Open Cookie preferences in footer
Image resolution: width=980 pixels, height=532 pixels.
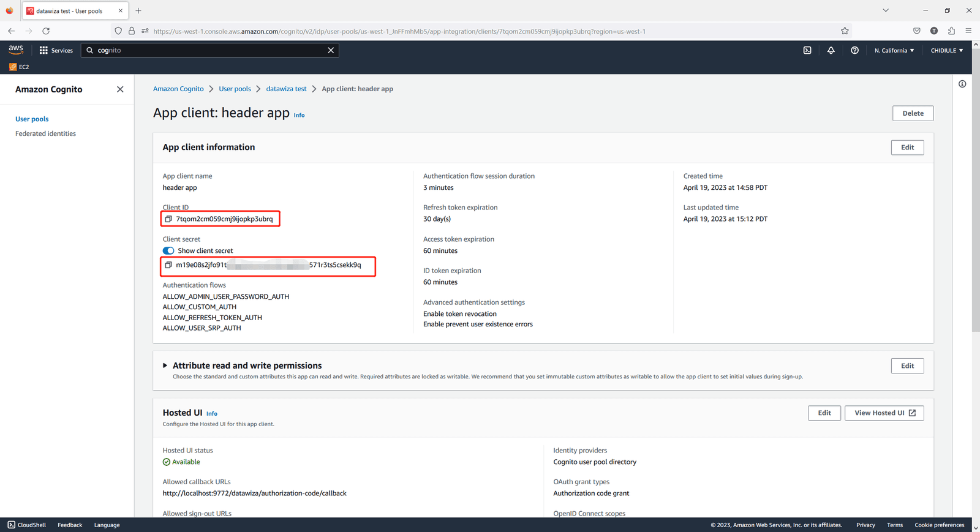(940, 525)
